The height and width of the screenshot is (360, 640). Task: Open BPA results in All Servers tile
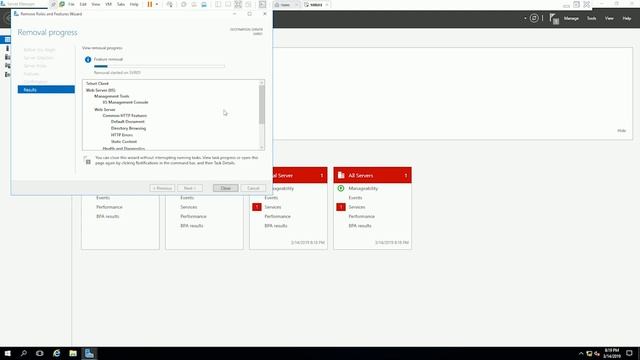(x=360, y=226)
